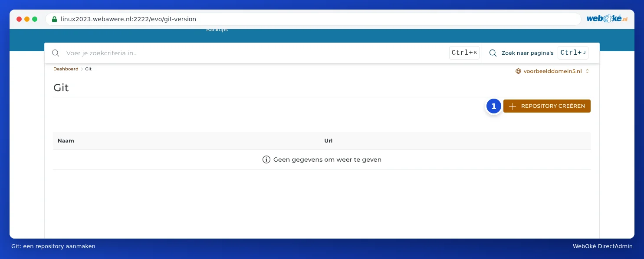Screen dimensions: 644x259
Task: Click the magnifier icon beside 'Zoek naar pagina's'
Action: pos(493,53)
